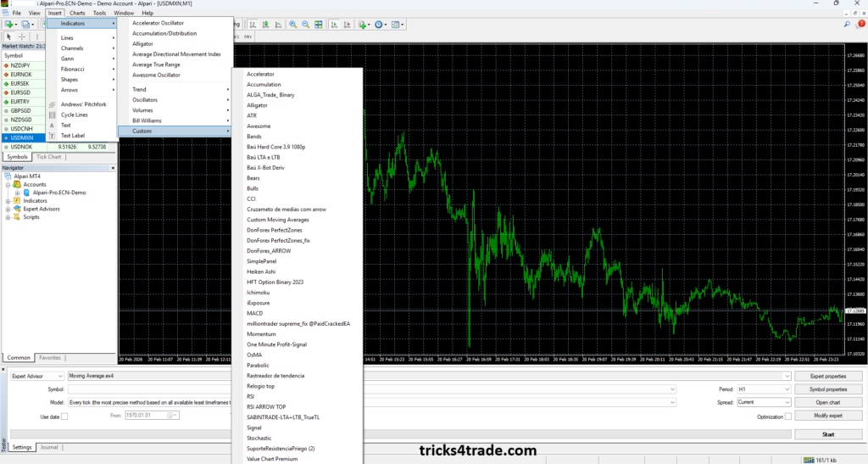Open the Indicators list toolbar icon
The height and width of the screenshot is (464, 868).
click(x=363, y=25)
